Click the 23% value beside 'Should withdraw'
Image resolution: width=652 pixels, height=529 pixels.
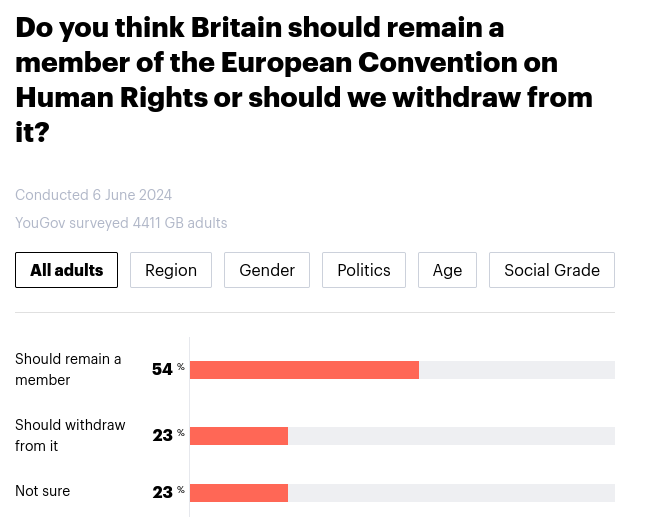(163, 435)
